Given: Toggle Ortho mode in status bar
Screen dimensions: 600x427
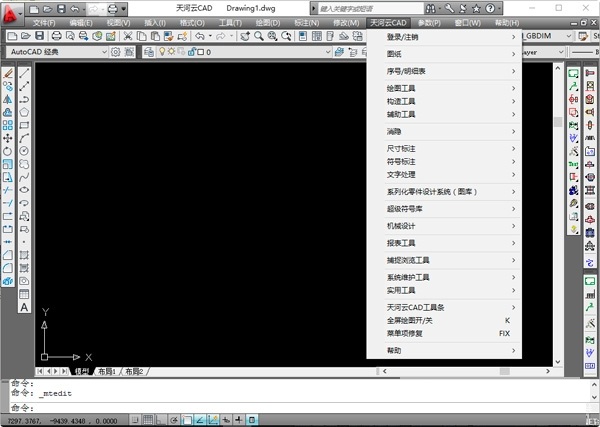Looking at the screenshot, I should [x=161, y=420].
